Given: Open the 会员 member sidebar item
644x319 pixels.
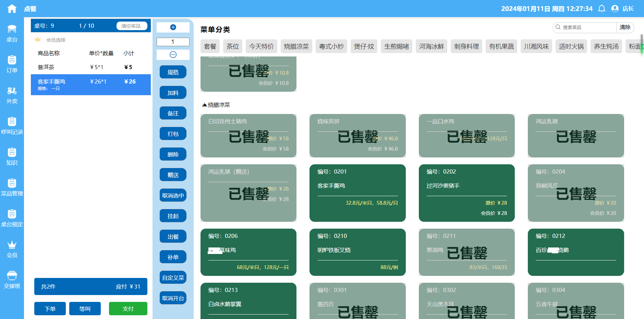Looking at the screenshot, I should 12,249.
